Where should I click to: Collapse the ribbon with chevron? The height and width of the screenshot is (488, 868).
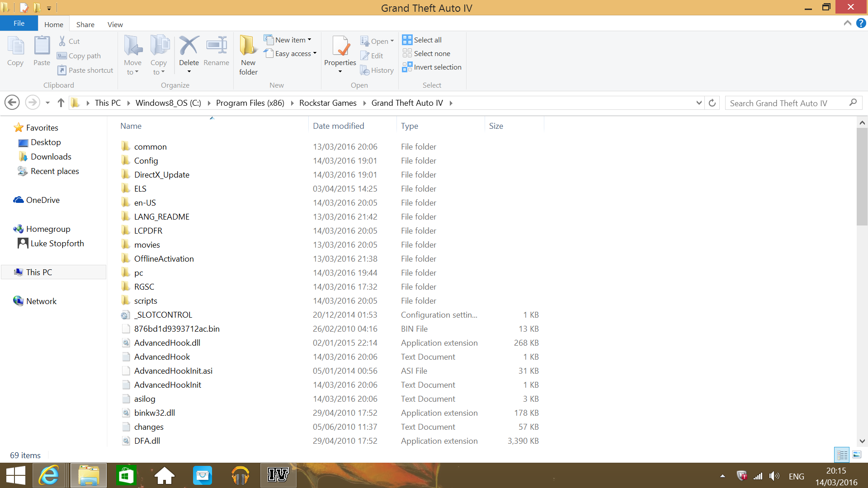[847, 23]
